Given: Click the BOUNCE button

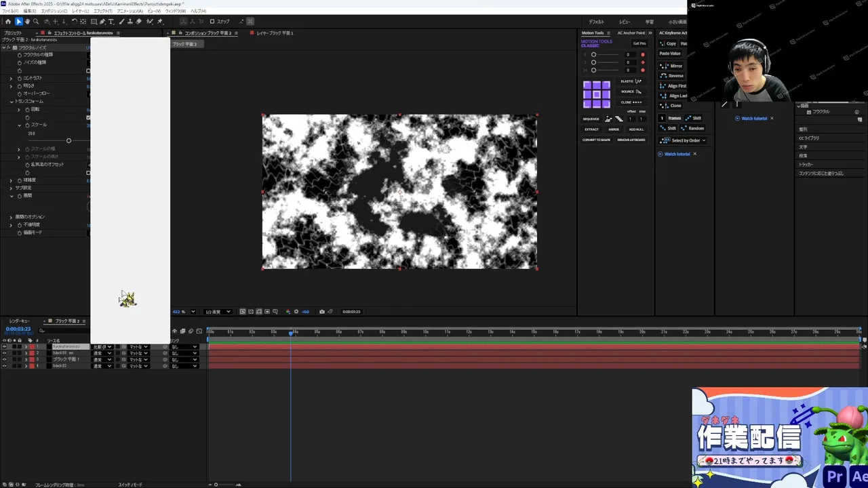Looking at the screenshot, I should point(631,91).
